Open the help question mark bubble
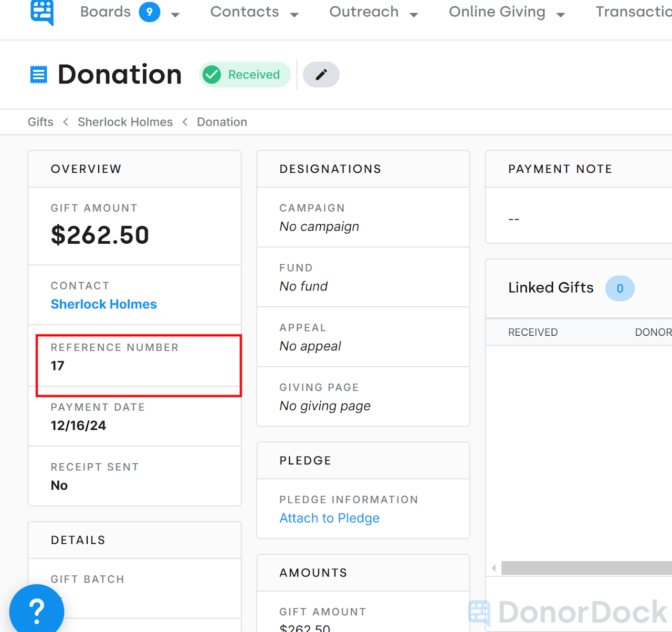Screen dimensions: 672x632 (36, 609)
